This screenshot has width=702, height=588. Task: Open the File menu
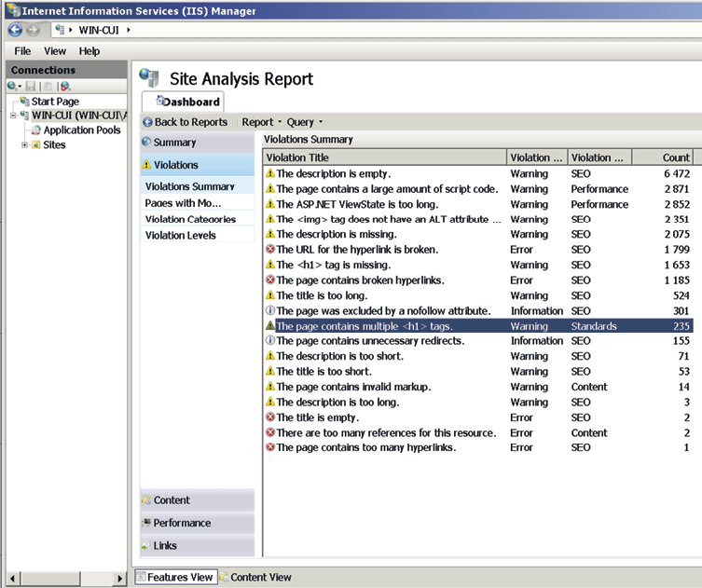(x=22, y=51)
